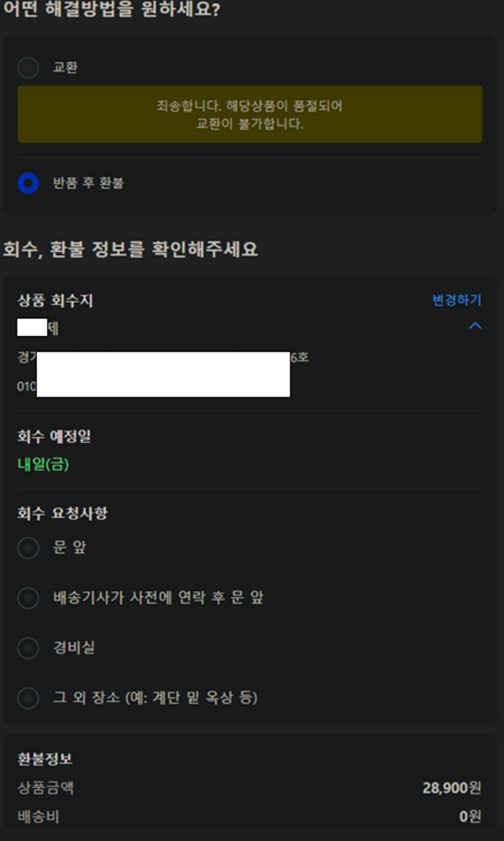The height and width of the screenshot is (841, 504).
Task: Collapse the address details with the up chevron
Action: point(475,325)
